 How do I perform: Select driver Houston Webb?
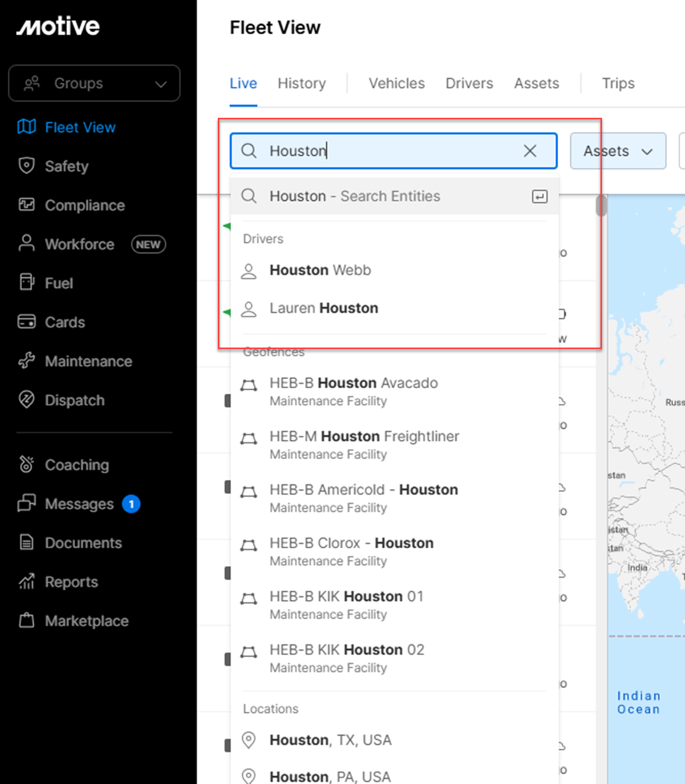coord(394,270)
